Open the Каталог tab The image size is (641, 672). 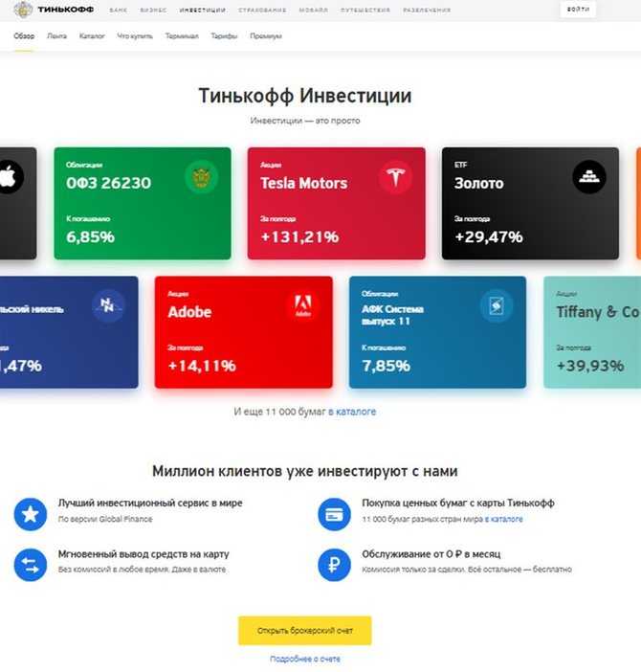click(x=92, y=36)
